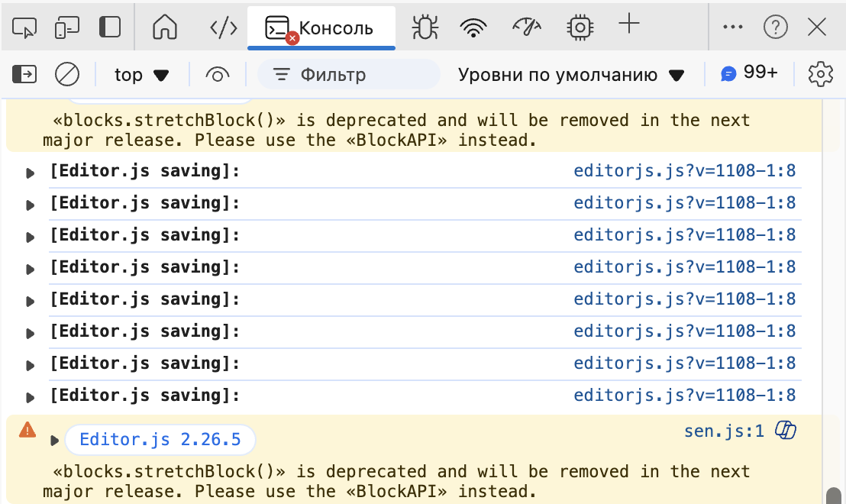Open the Network wifi icon tab
Image resolution: width=846 pixels, height=504 pixels.
click(473, 28)
